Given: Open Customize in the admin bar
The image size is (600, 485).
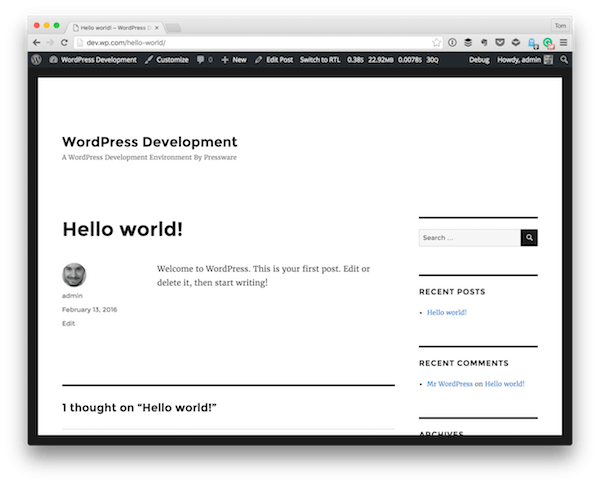Looking at the screenshot, I should point(167,60).
